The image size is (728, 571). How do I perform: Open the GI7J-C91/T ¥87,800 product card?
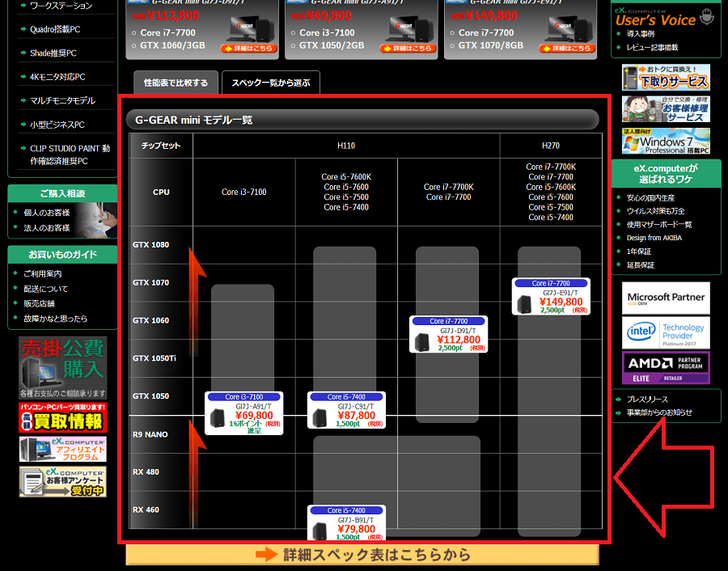coord(346,410)
